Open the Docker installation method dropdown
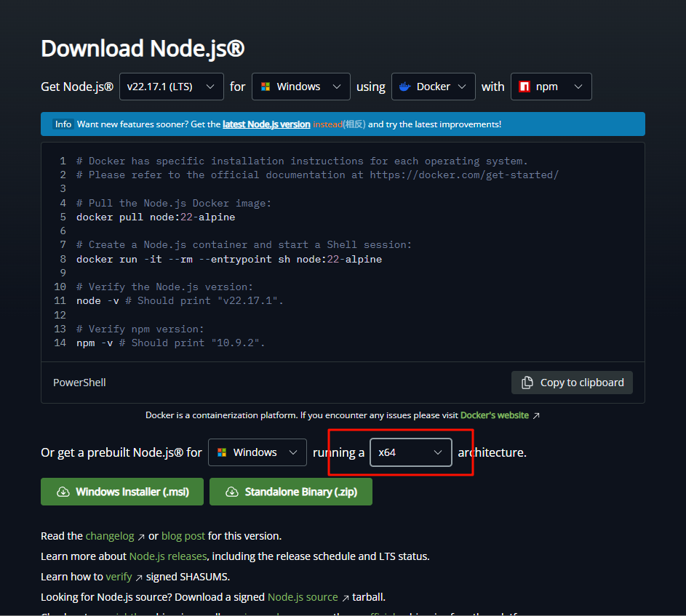The width and height of the screenshot is (686, 616). point(434,87)
